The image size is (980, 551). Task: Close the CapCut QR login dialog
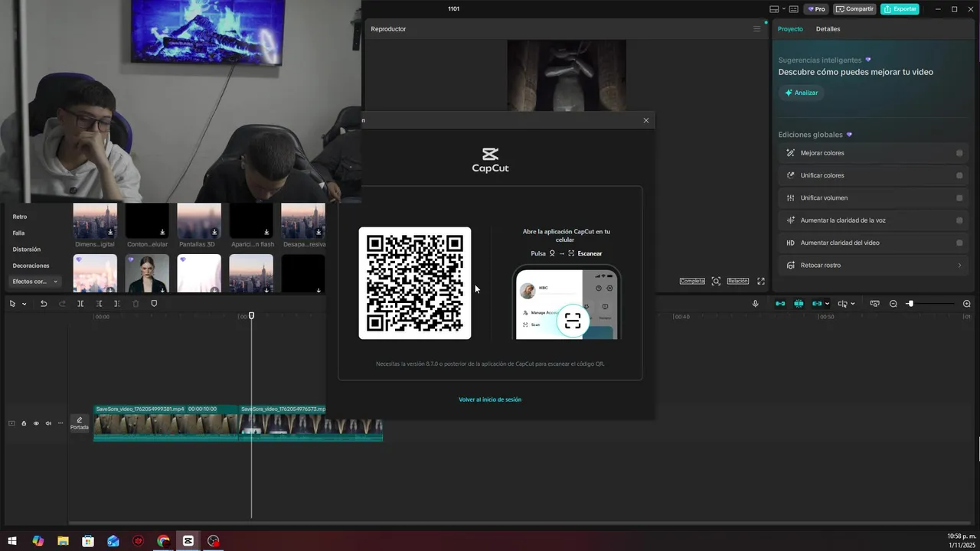pyautogui.click(x=646, y=120)
